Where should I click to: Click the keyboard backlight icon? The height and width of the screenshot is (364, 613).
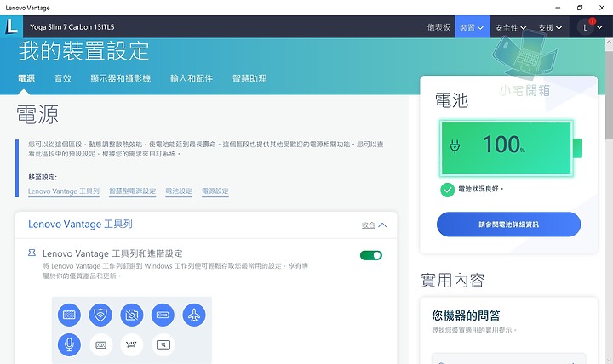click(x=132, y=344)
